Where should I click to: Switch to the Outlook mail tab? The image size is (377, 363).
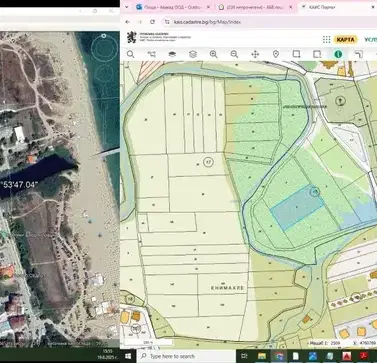[x=173, y=7]
